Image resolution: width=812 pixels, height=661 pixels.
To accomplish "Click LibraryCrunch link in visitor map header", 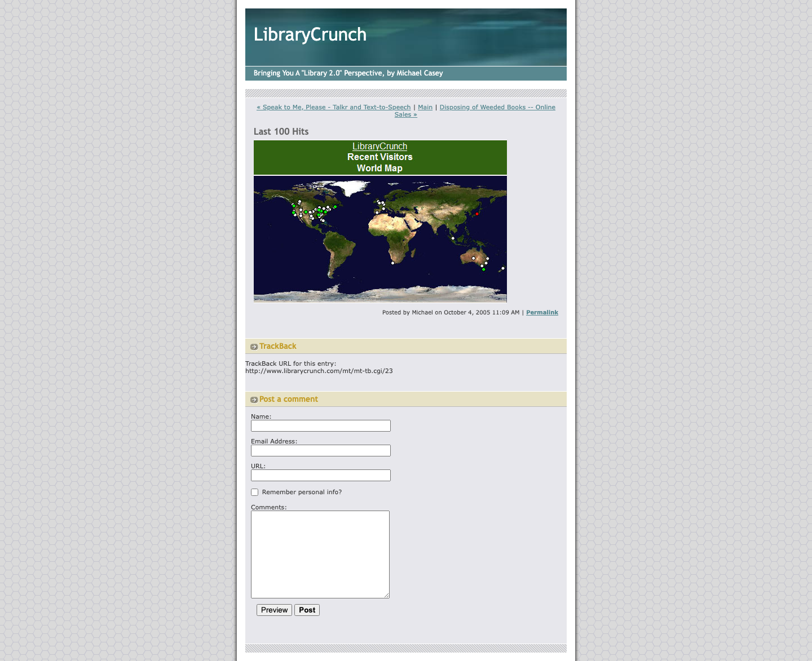I will (x=380, y=147).
